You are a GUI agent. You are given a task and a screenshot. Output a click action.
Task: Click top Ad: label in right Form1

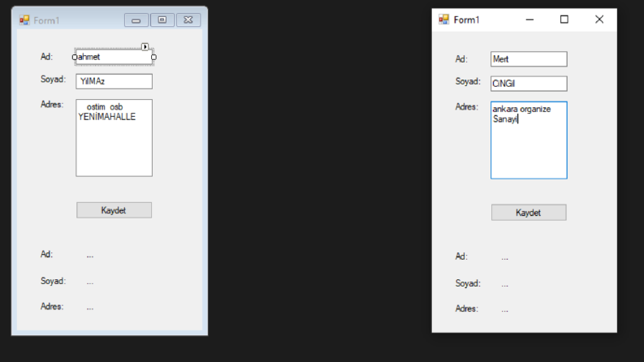461,59
